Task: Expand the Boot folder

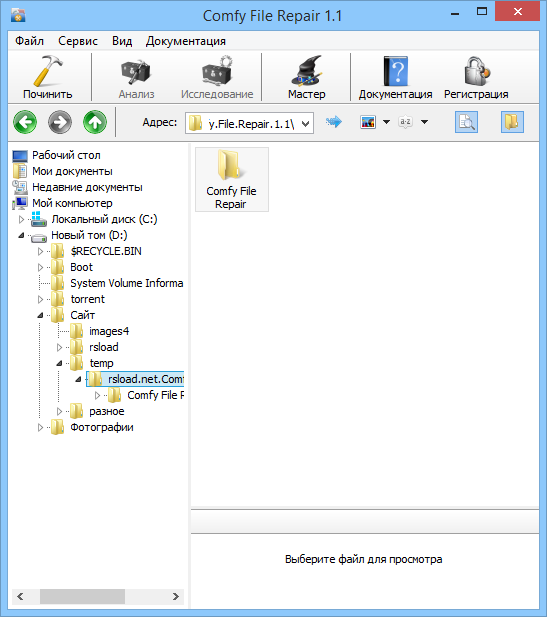Action: (41, 268)
